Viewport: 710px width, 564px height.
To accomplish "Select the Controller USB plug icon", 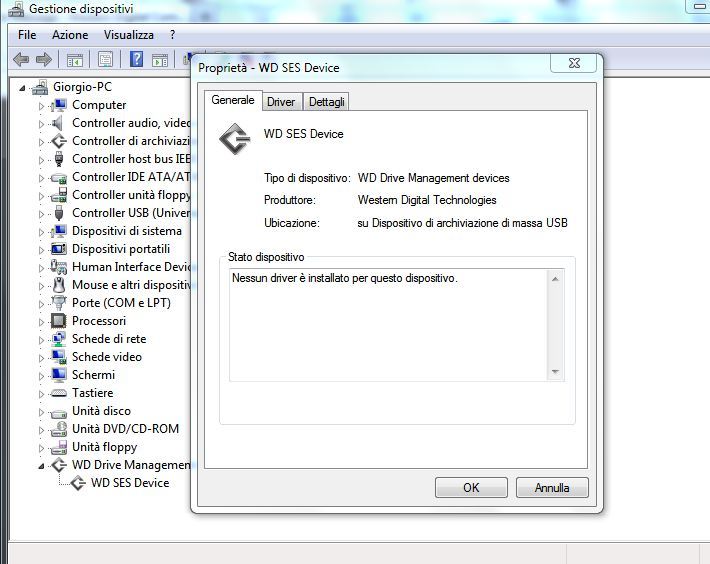I will (58, 213).
